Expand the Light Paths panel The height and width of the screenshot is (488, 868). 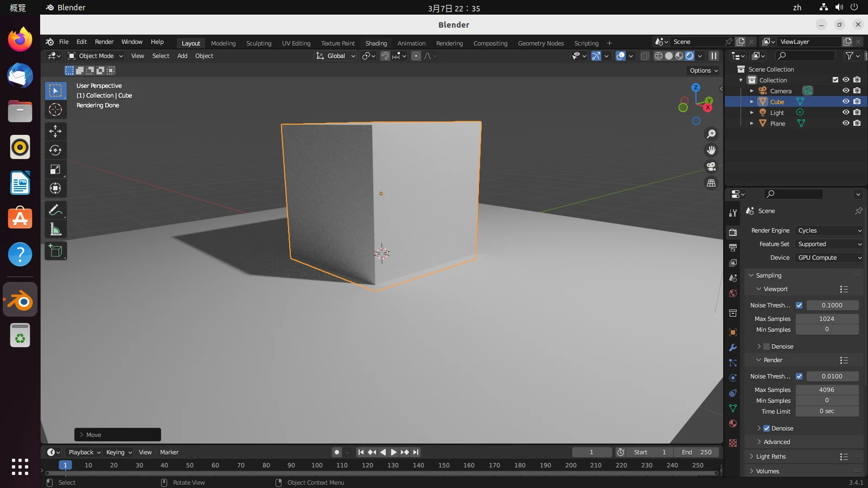pos(770,457)
